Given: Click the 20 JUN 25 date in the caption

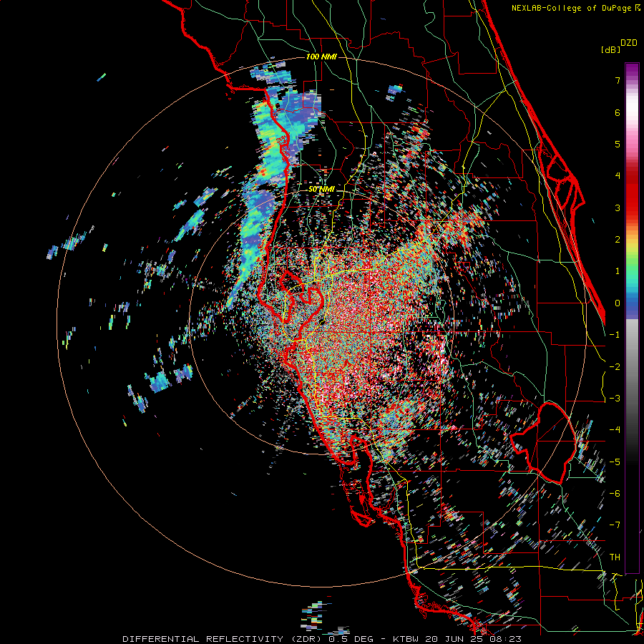Looking at the screenshot, I should tap(454, 639).
